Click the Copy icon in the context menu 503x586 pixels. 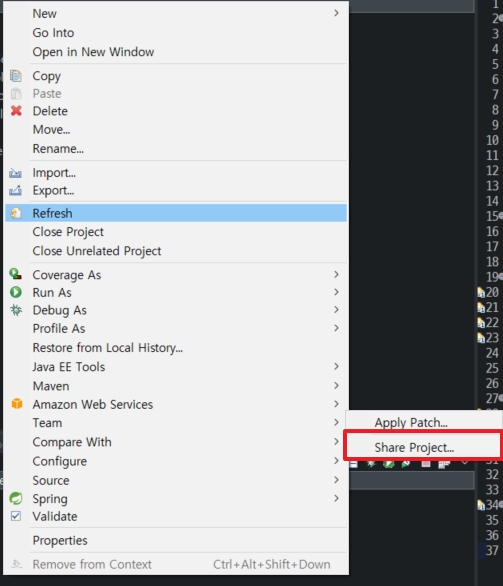[16, 76]
